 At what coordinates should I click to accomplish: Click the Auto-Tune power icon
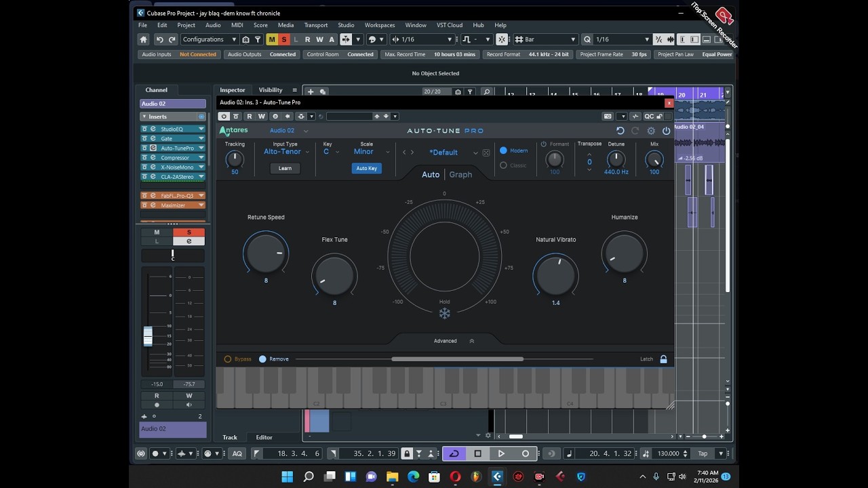coord(666,131)
